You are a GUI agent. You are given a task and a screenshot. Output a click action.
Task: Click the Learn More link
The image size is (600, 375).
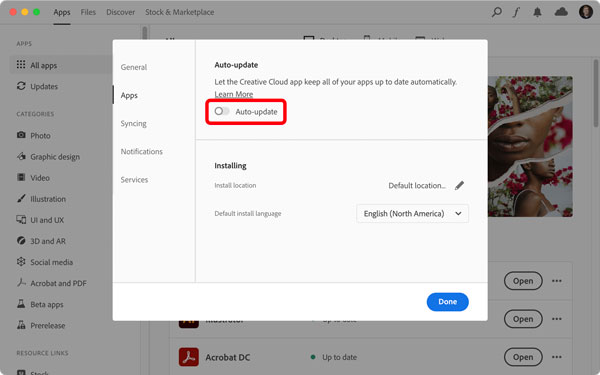coord(233,94)
